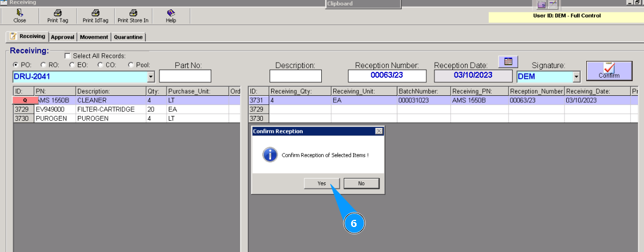The height and width of the screenshot is (252, 644).
Task: Toggle Select All Records checkbox
Action: 68,56
